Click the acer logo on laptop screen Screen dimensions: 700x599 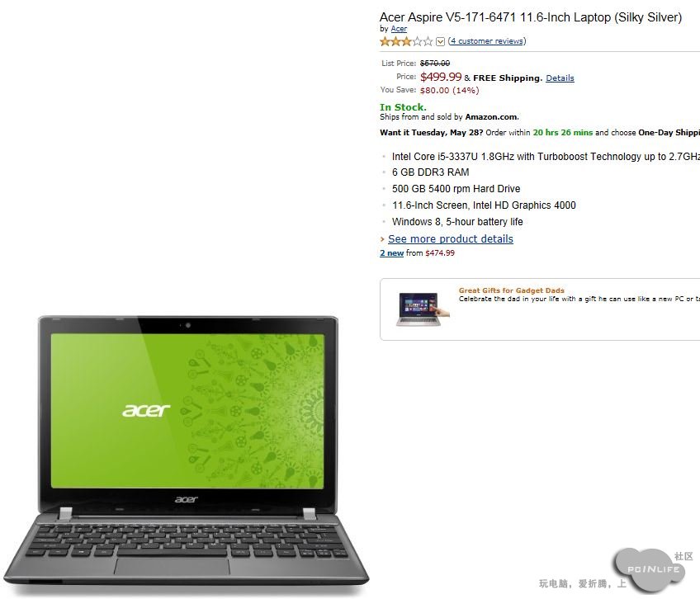[x=146, y=410]
